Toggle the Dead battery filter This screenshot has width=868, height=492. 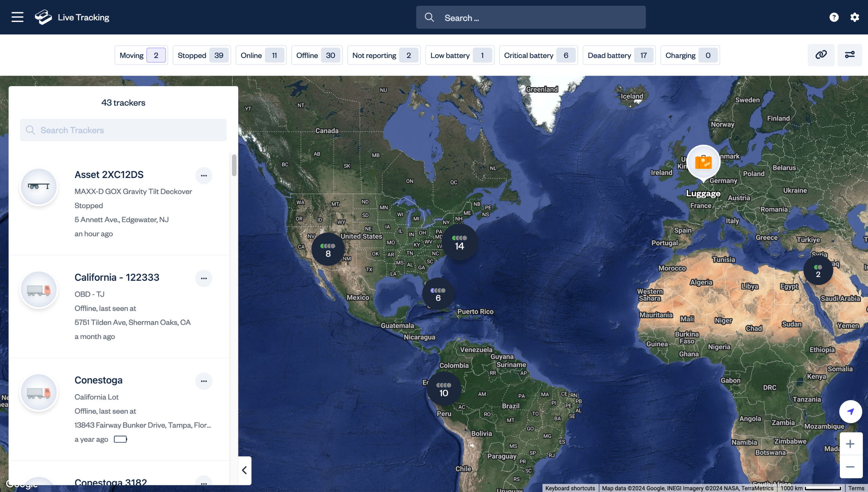[x=619, y=55]
